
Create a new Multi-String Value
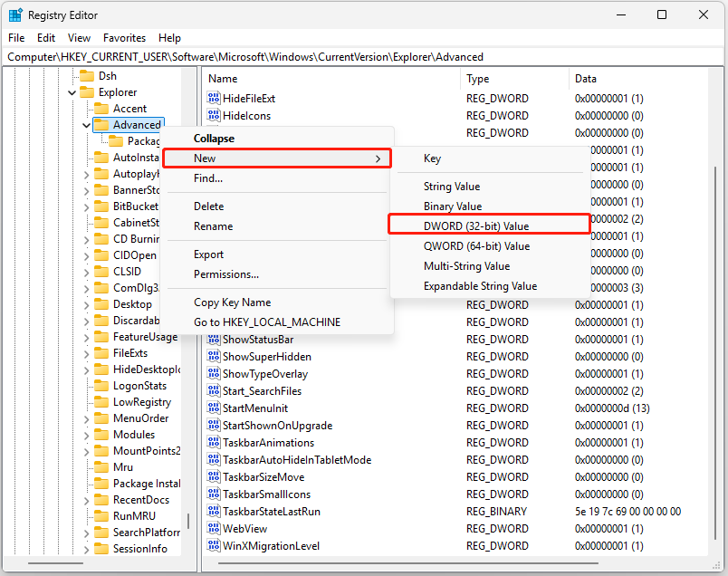coord(490,266)
